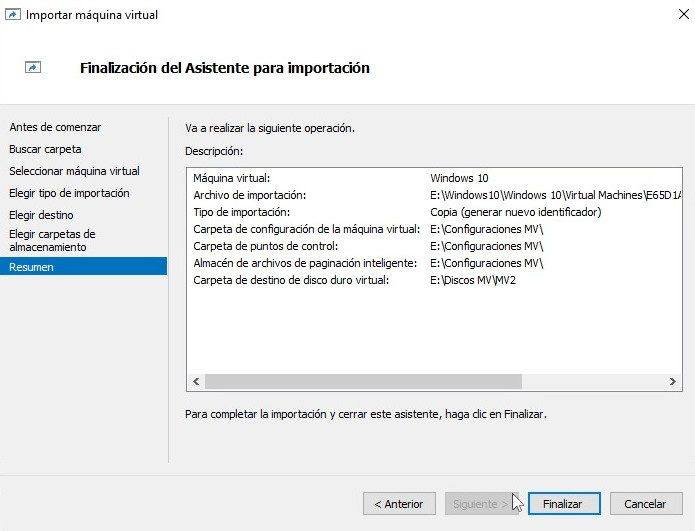Close the Importar máquina virtual dialog
Screen dimensions: 695x531
point(668,15)
